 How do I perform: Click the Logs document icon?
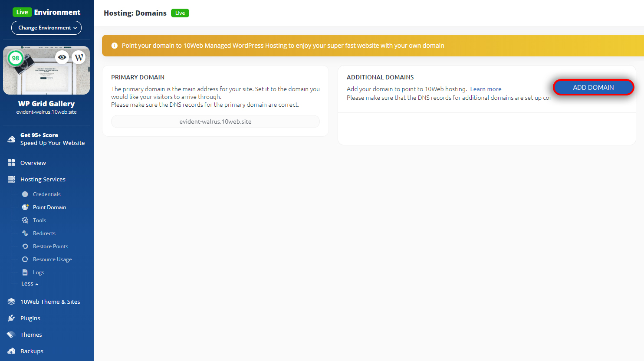click(25, 272)
